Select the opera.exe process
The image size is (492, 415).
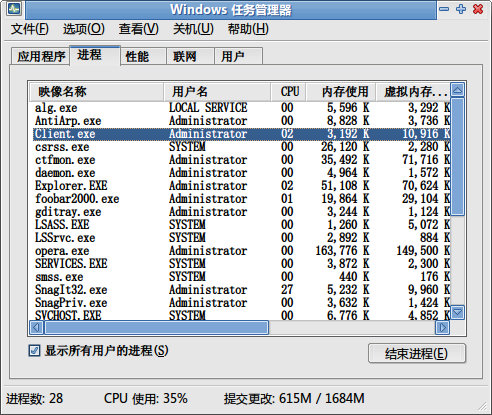pyautogui.click(x=241, y=251)
